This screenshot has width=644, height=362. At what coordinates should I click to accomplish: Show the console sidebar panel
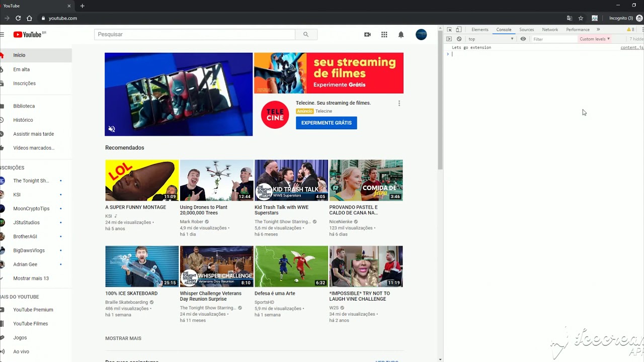click(449, 39)
